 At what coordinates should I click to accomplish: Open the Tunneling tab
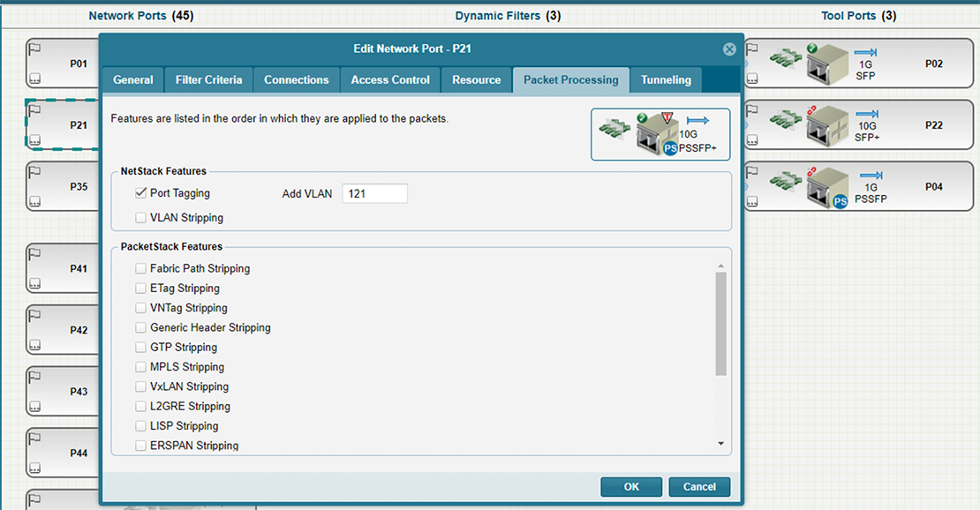(x=666, y=80)
